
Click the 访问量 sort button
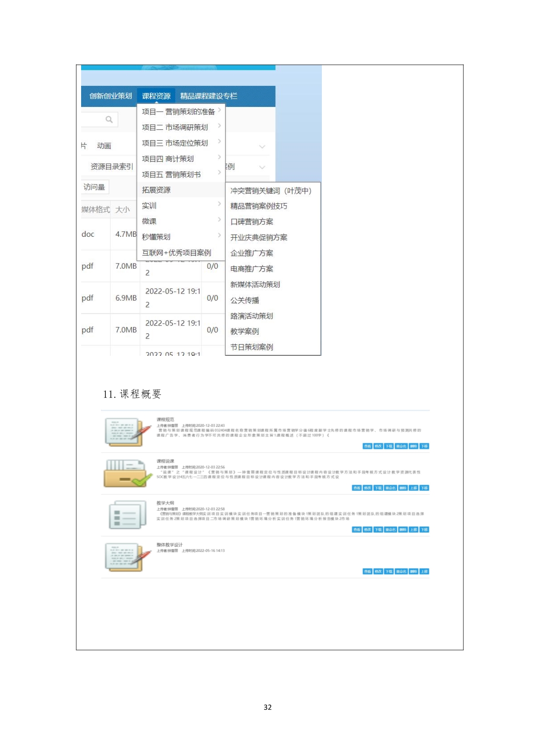(x=95, y=187)
